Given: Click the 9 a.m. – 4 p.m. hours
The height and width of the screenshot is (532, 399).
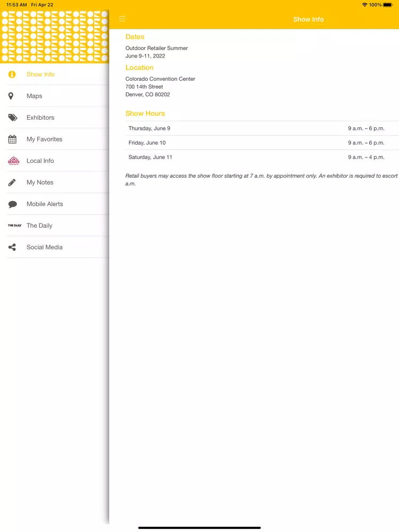Looking at the screenshot, I should (366, 157).
